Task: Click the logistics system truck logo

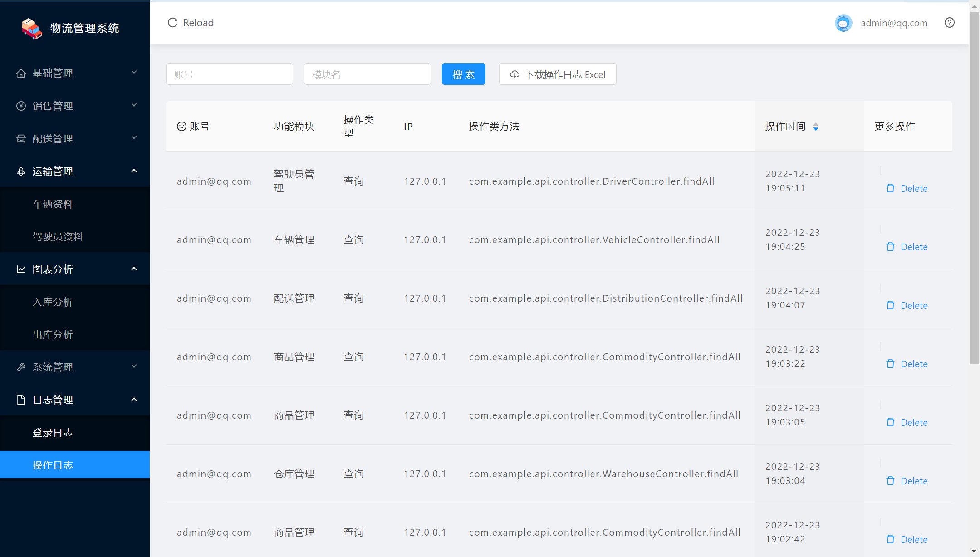Action: tap(32, 29)
